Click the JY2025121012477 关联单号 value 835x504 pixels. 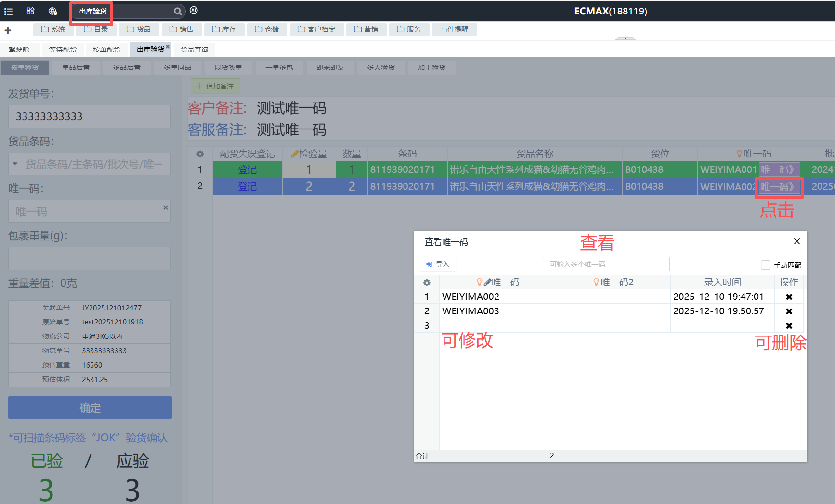click(112, 308)
